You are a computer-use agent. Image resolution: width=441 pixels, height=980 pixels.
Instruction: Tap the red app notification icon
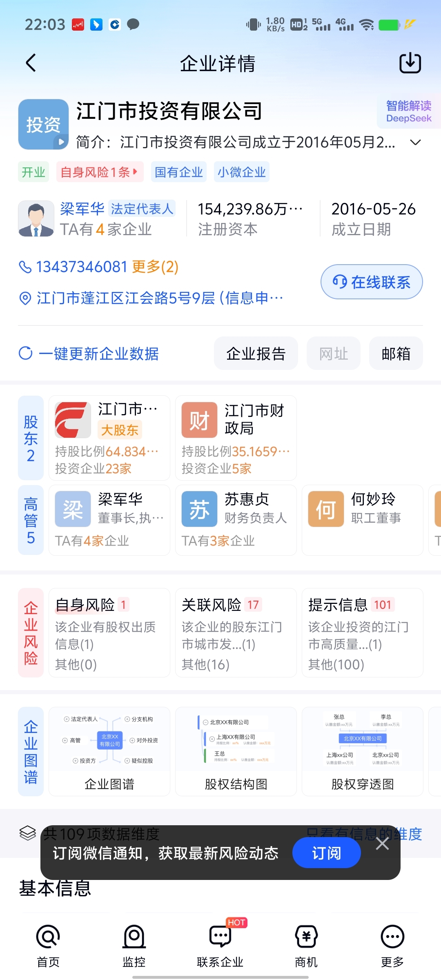pyautogui.click(x=78, y=24)
